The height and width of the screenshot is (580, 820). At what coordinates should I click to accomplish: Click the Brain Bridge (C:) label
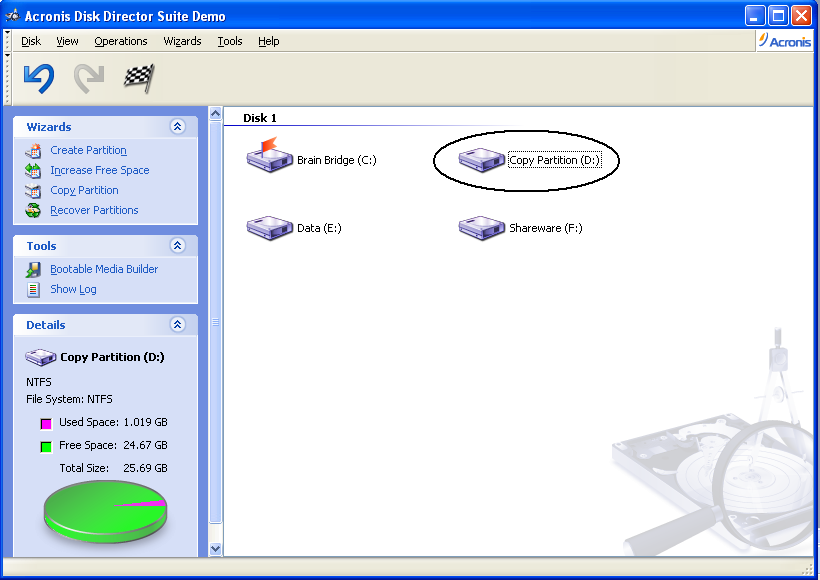click(337, 160)
